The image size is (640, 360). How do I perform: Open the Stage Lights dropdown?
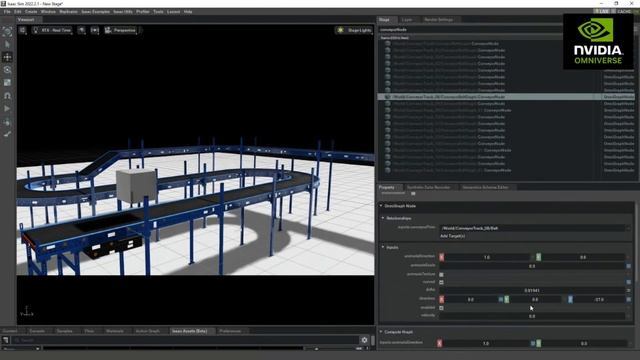coord(354,30)
